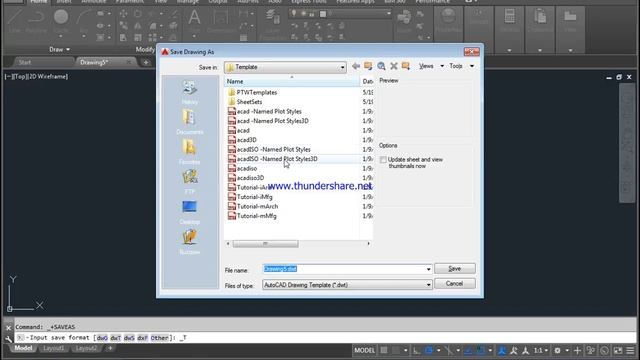Close the command line with its X icon
The height and width of the screenshot is (360, 640).
[8, 327]
